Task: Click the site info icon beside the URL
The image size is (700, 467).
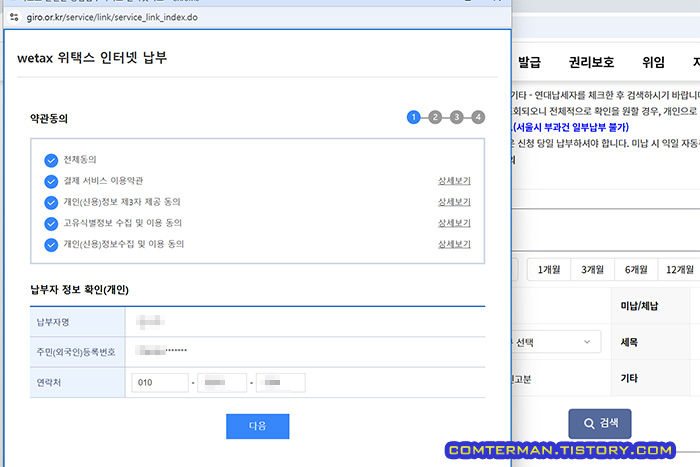Action: tap(14, 17)
